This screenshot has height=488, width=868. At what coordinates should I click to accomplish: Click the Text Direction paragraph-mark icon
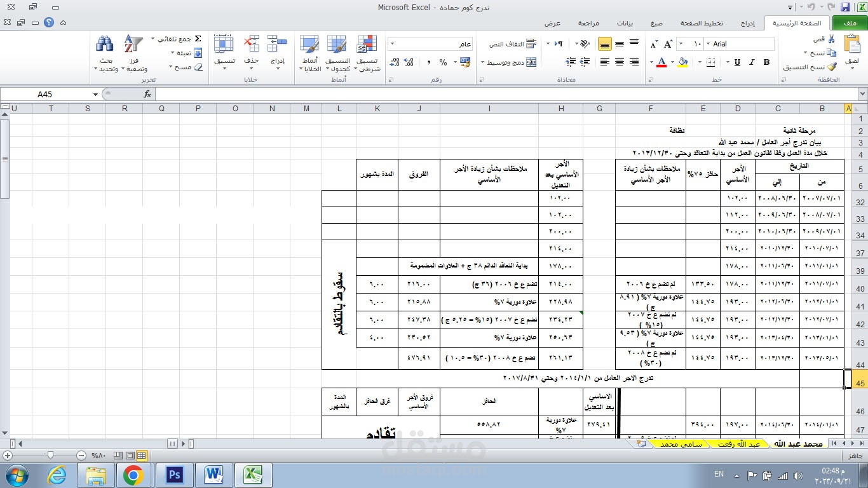tap(559, 44)
